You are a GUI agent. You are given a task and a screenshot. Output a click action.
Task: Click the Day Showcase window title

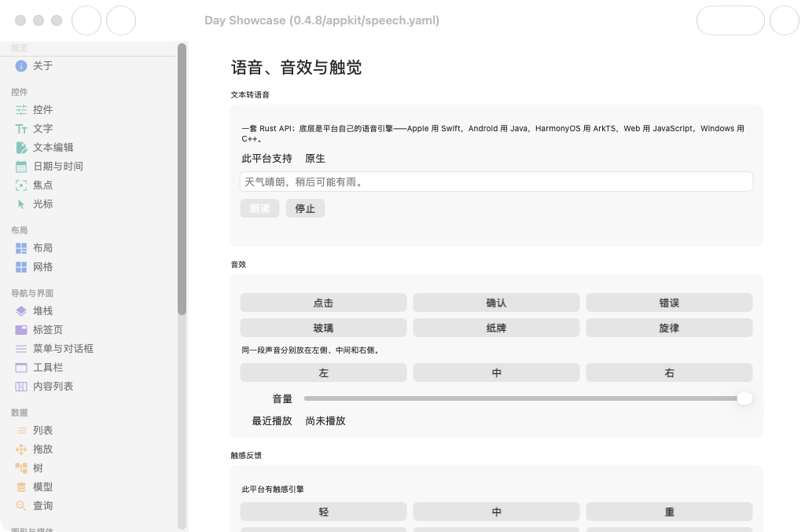coord(322,20)
